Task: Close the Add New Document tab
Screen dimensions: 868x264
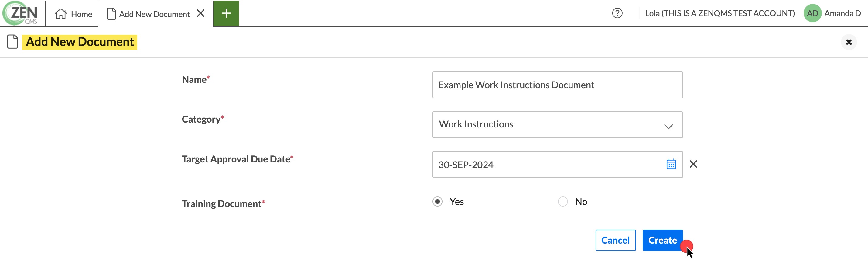Action: click(201, 13)
